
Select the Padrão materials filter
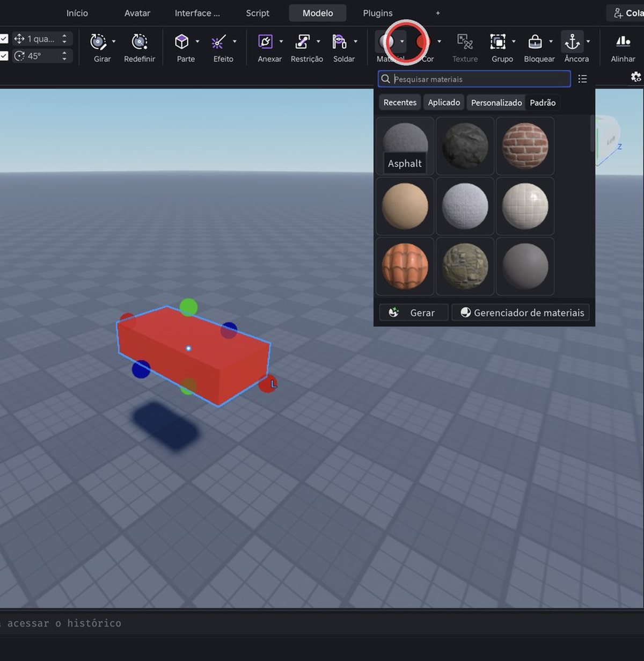pos(543,102)
